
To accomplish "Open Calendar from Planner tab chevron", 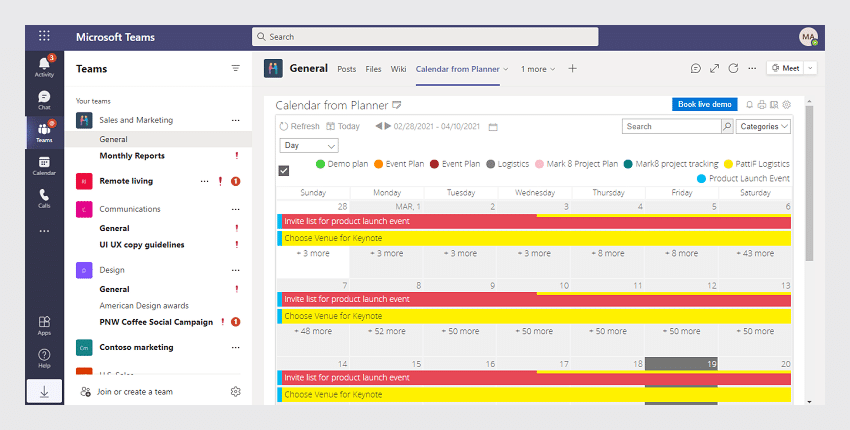I will coord(506,69).
